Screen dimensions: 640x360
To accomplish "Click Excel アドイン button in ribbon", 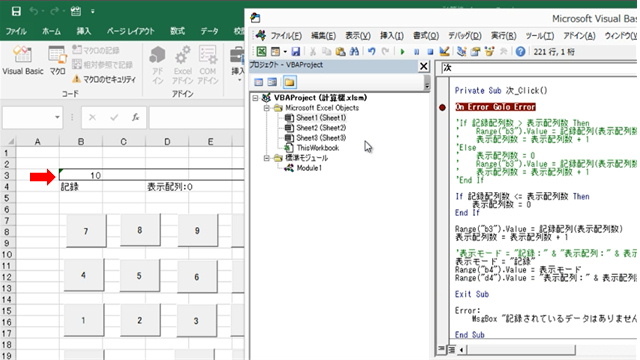I will (x=182, y=65).
